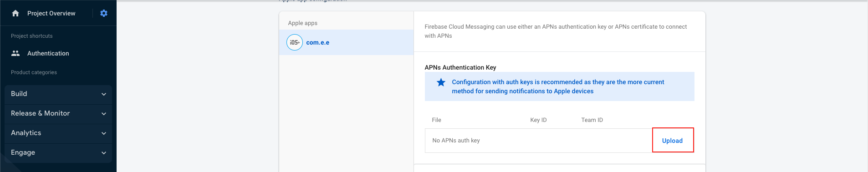Expand the Release & Monitor chevron
This screenshot has width=868, height=172.
[x=104, y=114]
